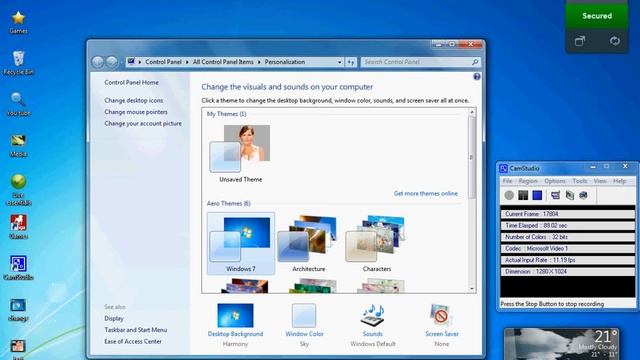Click the theme list scroll-down arrow

point(472,289)
